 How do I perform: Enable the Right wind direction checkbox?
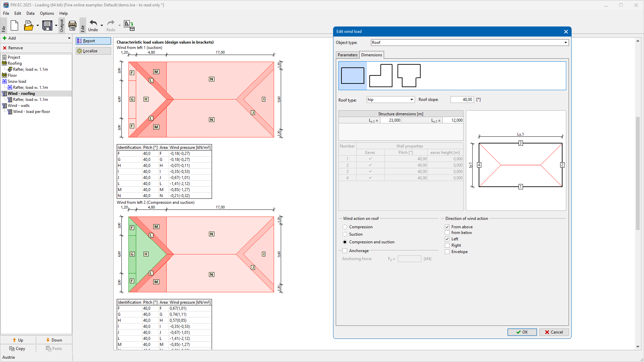click(447, 245)
